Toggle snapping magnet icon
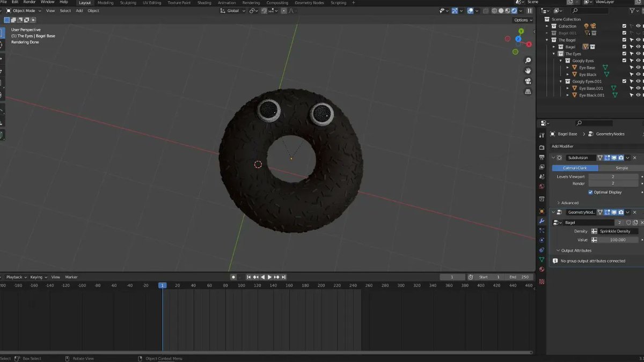644x362 pixels. 264,11
